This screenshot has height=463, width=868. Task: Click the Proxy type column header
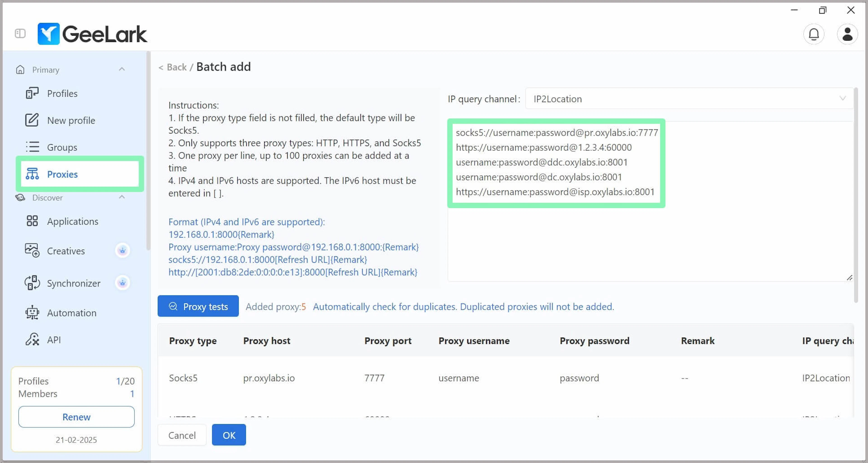(x=193, y=341)
